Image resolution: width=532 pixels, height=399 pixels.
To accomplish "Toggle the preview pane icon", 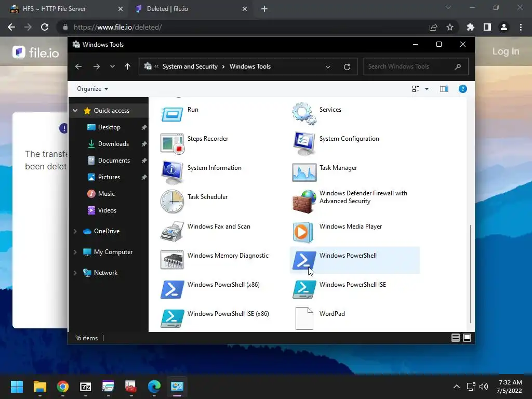I will coord(444,89).
